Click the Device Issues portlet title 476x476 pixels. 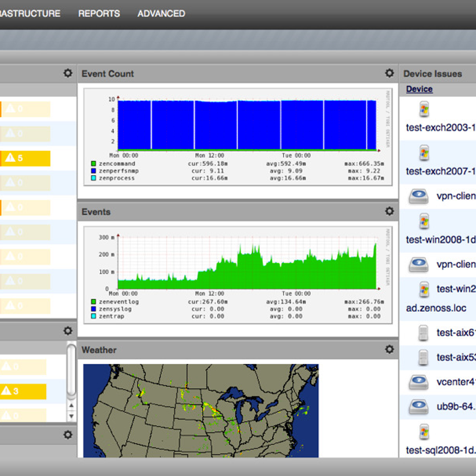432,73
